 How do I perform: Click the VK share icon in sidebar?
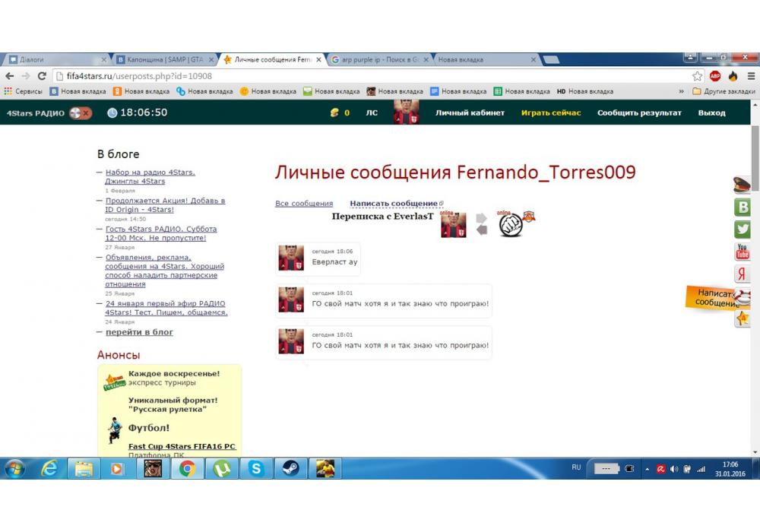point(743,207)
